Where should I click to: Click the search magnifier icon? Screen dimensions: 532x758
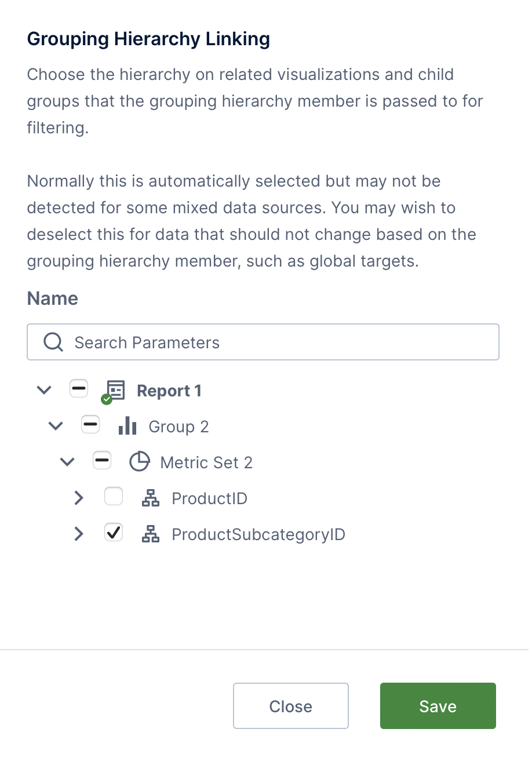click(x=53, y=342)
